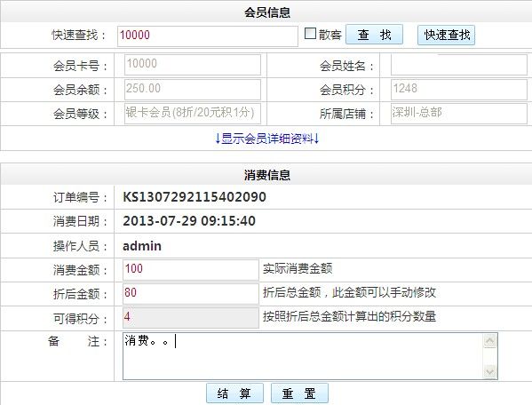Click inside the 备注 textarea
Viewport: 532px width, 405px height.
(x=303, y=356)
